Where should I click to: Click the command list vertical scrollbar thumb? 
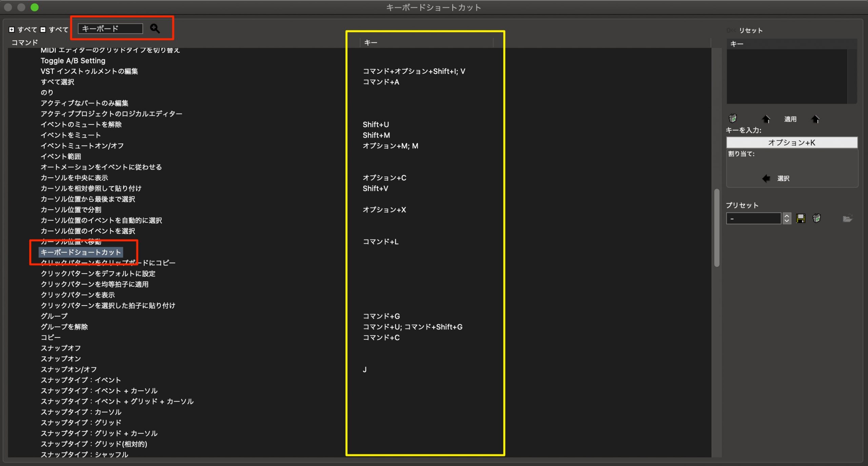click(x=716, y=228)
